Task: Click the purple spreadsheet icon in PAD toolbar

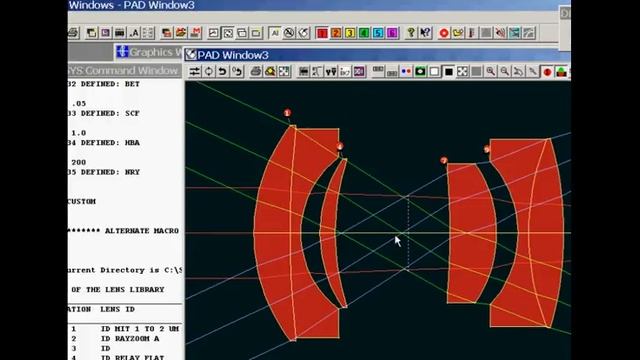Action: point(359,72)
